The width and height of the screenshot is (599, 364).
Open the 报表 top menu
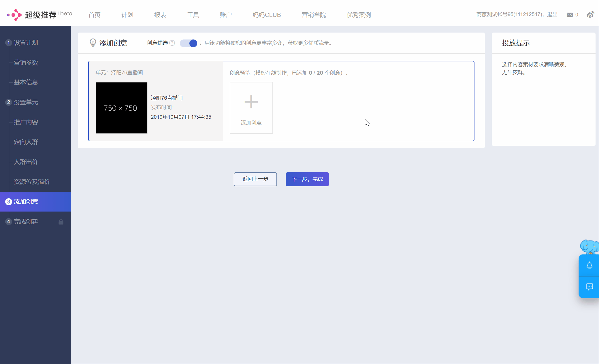point(160,15)
